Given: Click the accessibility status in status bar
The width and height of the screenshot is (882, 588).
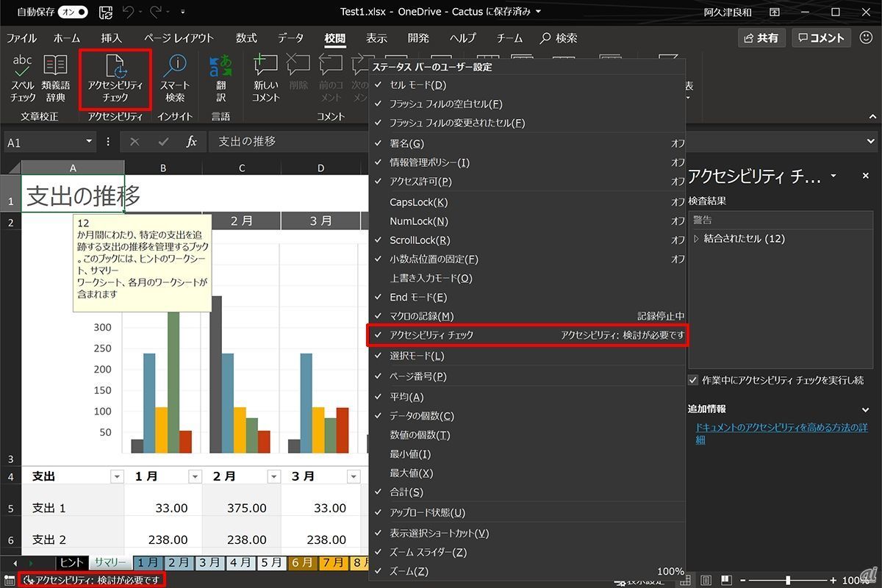Looking at the screenshot, I should (x=93, y=580).
